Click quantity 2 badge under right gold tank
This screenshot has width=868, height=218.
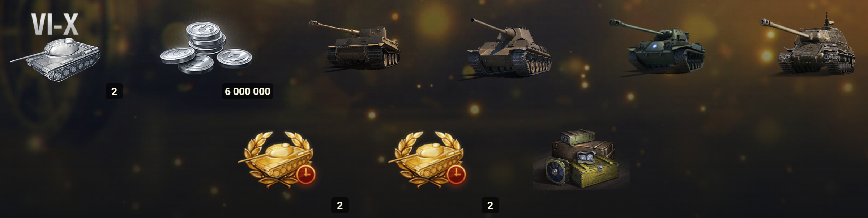[x=490, y=205]
